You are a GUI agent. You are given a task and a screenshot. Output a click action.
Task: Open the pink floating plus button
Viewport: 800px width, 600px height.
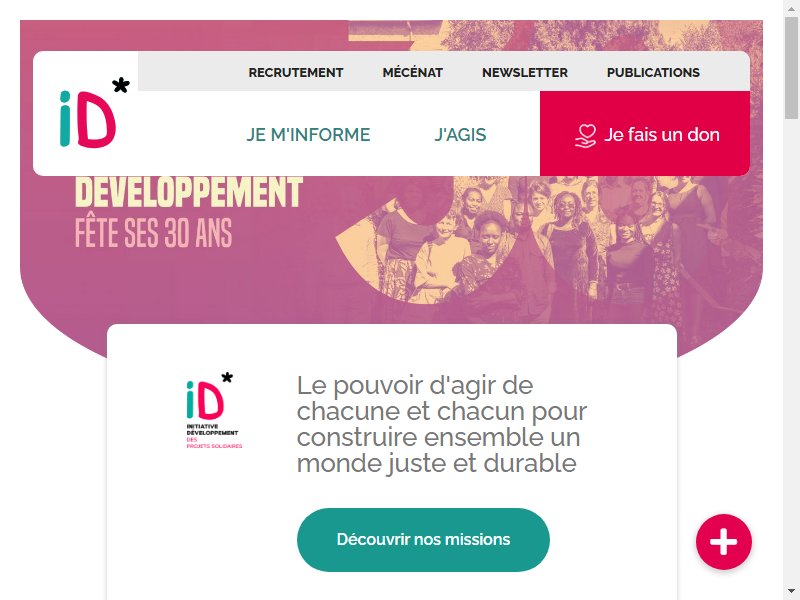point(723,541)
